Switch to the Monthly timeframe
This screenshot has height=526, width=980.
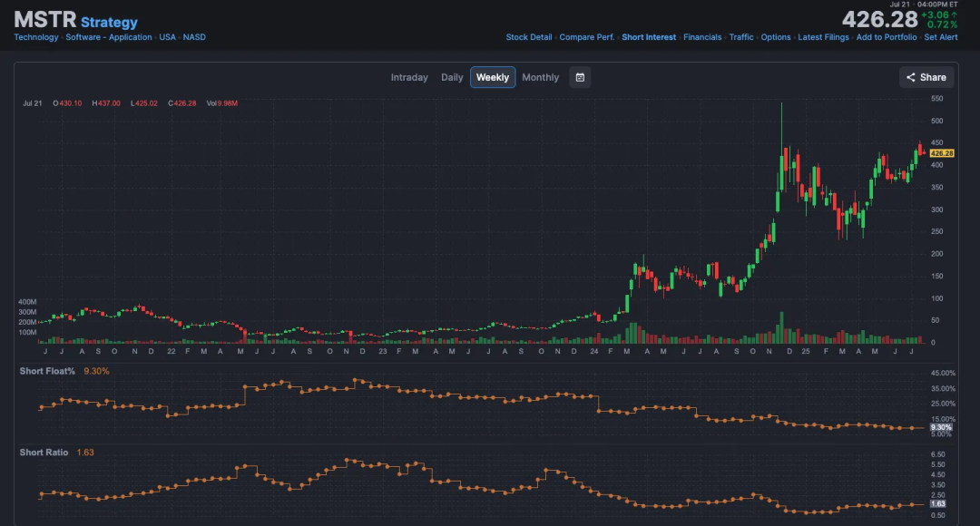pyautogui.click(x=541, y=77)
